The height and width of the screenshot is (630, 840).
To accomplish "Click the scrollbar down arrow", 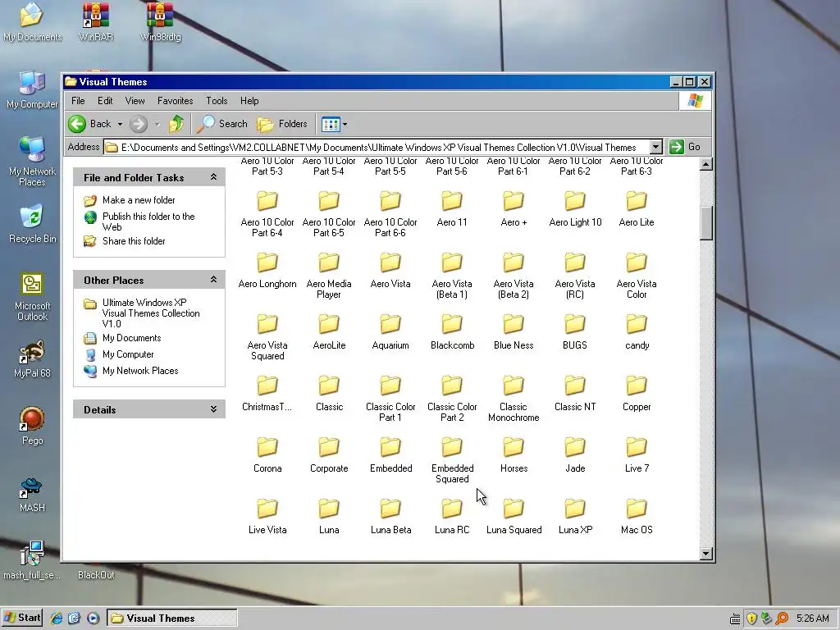I will click(x=706, y=554).
